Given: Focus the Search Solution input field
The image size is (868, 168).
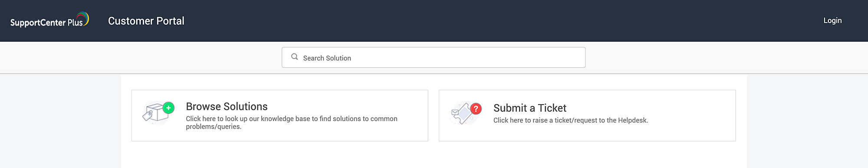Looking at the screenshot, I should coord(434,57).
